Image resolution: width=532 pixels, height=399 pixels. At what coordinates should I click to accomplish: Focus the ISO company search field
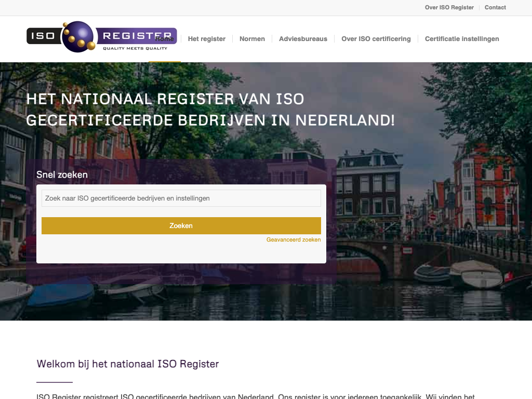181,198
